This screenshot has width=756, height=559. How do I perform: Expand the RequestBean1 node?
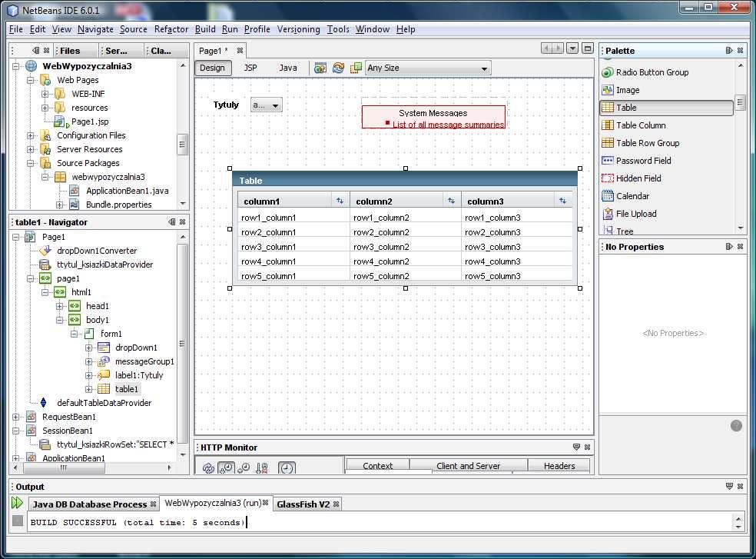[x=15, y=417]
